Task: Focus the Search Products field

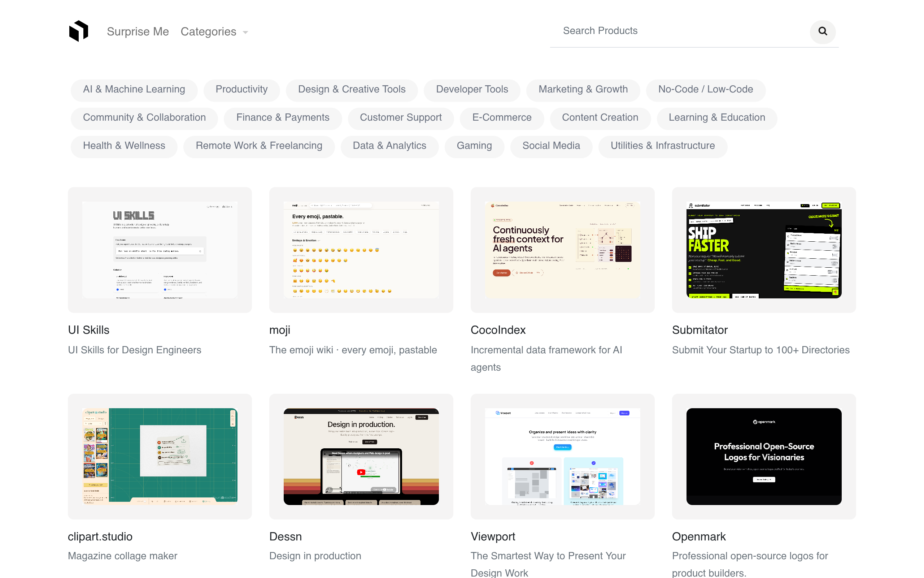Action: click(x=680, y=31)
